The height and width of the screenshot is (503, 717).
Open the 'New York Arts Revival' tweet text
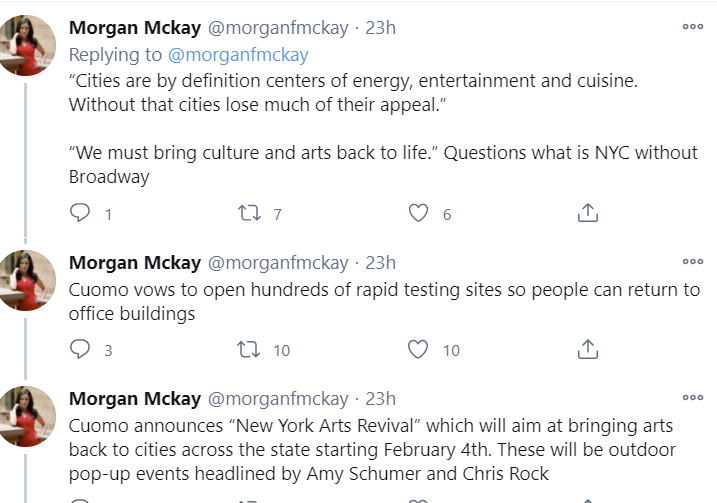[370, 446]
